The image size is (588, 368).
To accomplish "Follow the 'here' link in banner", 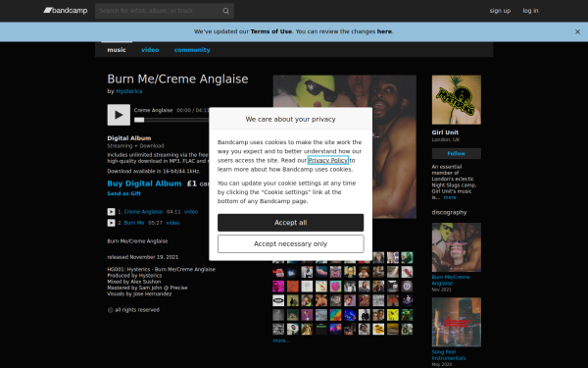I will click(x=384, y=31).
